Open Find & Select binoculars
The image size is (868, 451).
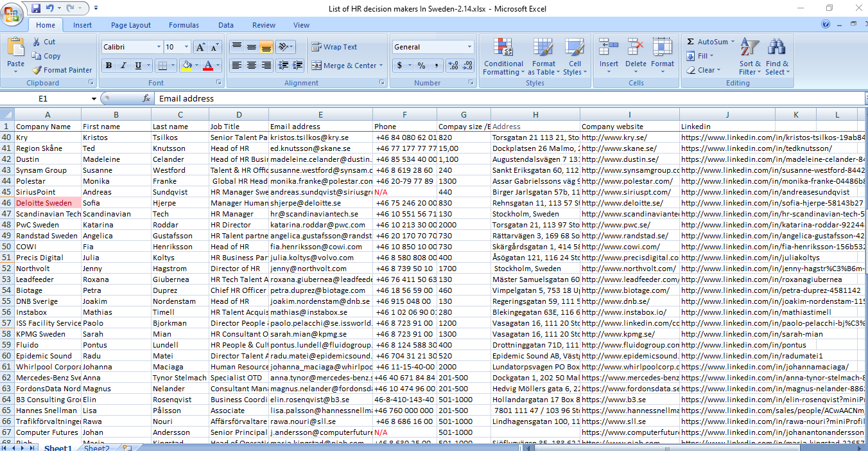tap(777, 57)
